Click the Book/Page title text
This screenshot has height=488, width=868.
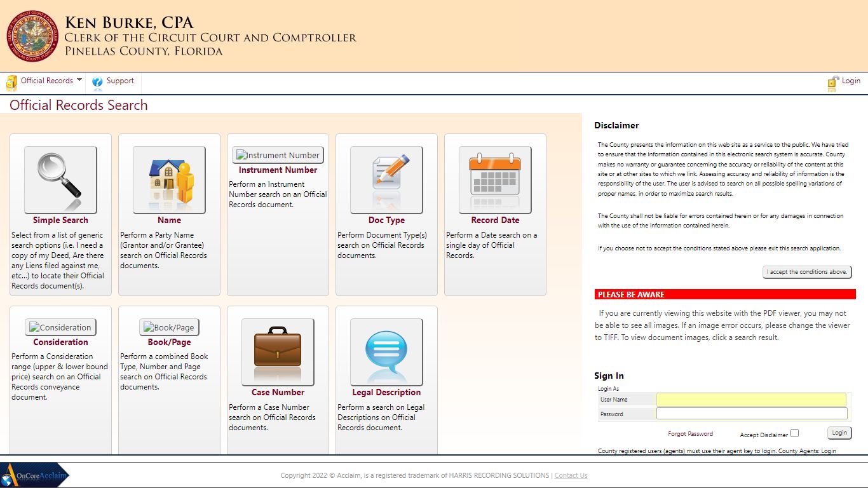click(x=169, y=342)
